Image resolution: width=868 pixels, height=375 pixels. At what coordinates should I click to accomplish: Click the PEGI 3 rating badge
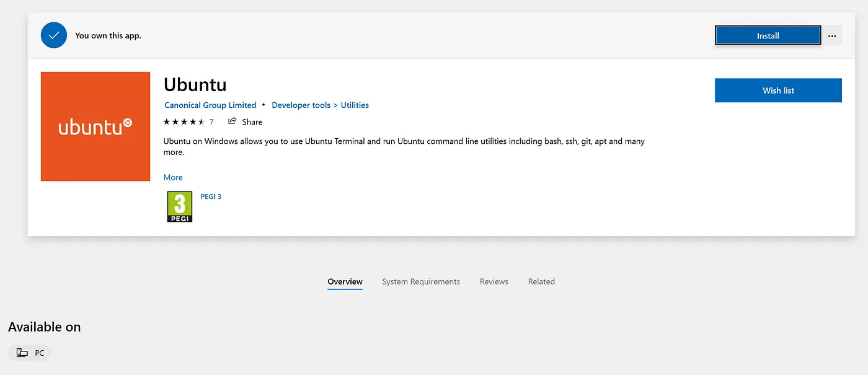click(180, 206)
